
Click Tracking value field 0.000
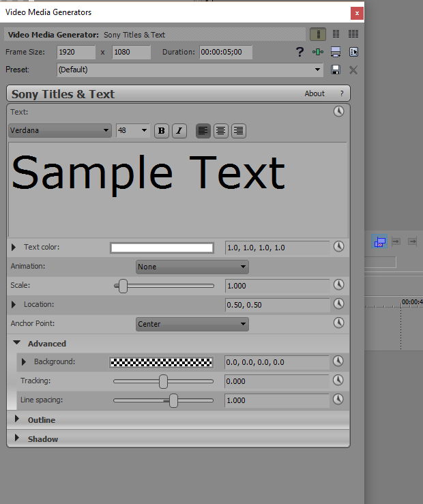point(277,381)
